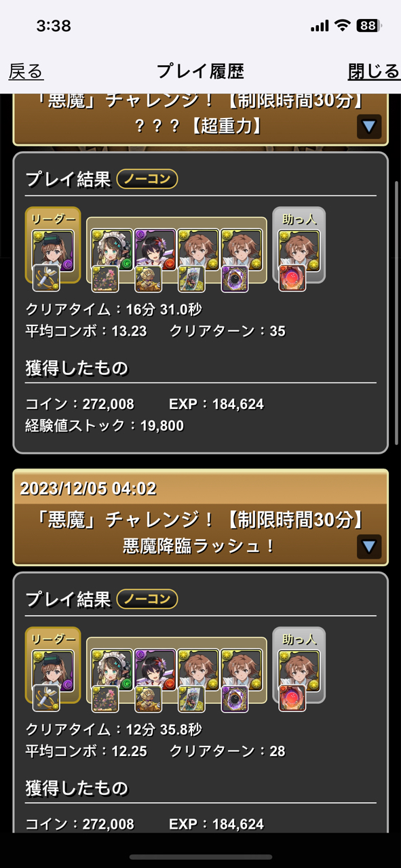Tap the red orb assist icon under first helper

pyautogui.click(x=292, y=278)
